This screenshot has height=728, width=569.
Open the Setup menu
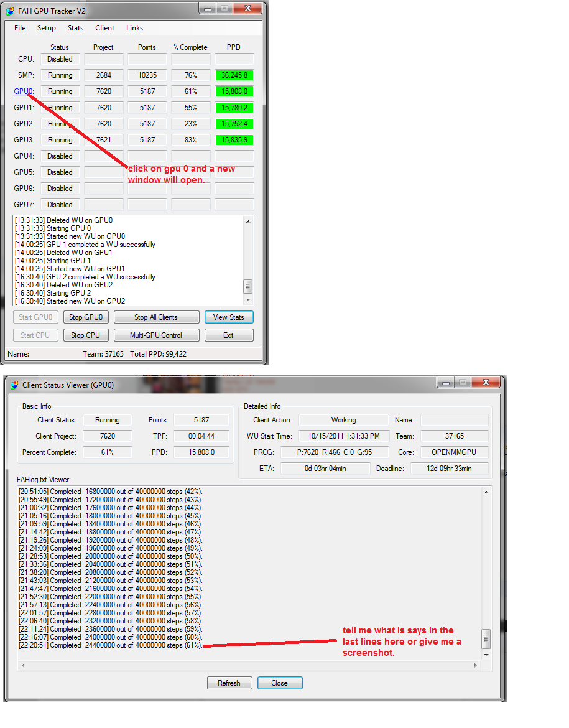47,28
